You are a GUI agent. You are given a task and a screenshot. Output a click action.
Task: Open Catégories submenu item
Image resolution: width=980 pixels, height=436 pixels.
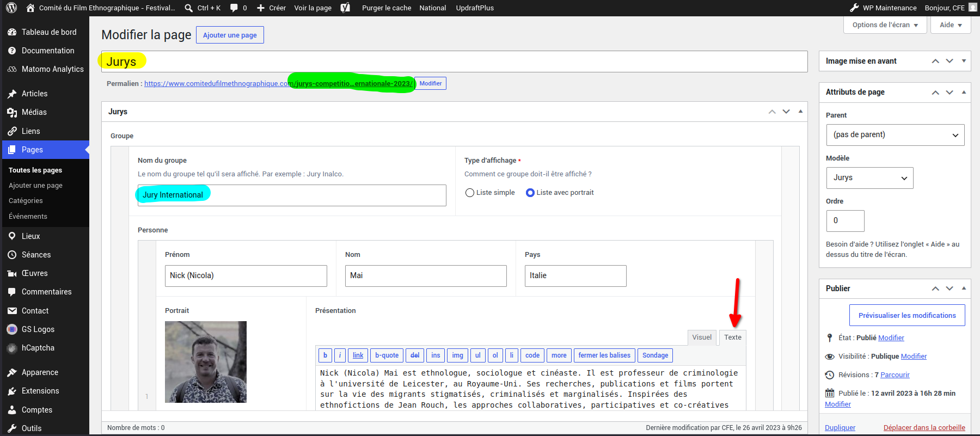tap(26, 201)
